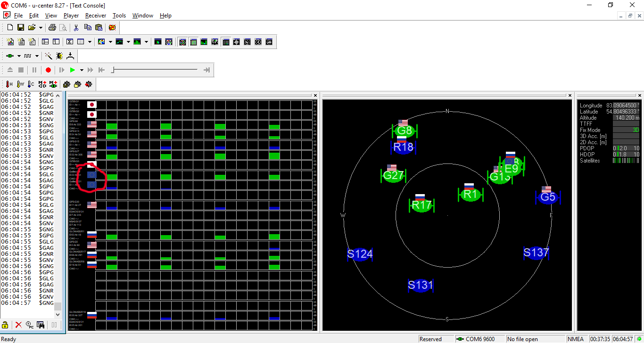Image resolution: width=644 pixels, height=343 pixels.
Task: Clear console with the red X icon
Action: point(18,325)
